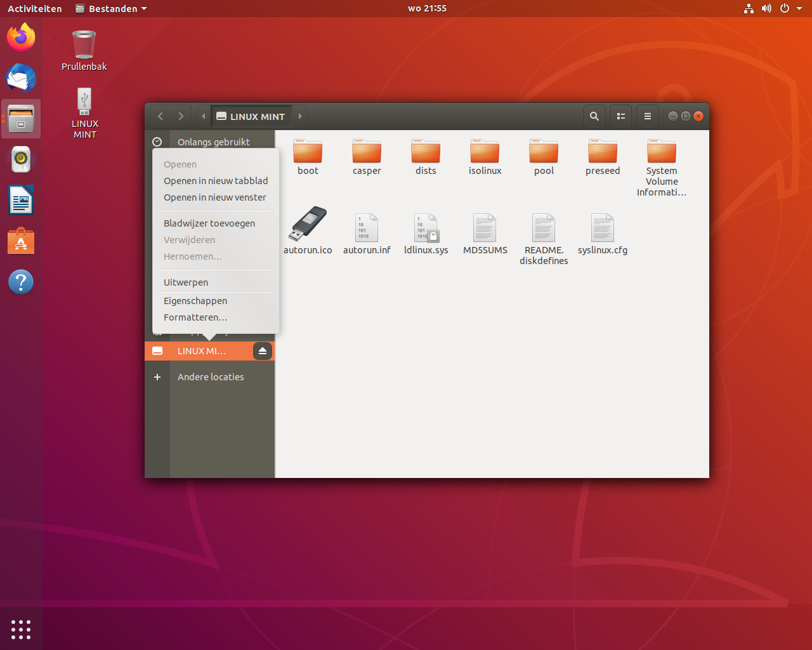This screenshot has height=650, width=812.
Task: Eject LINUX MINT via sidebar eject icon
Action: point(263,351)
